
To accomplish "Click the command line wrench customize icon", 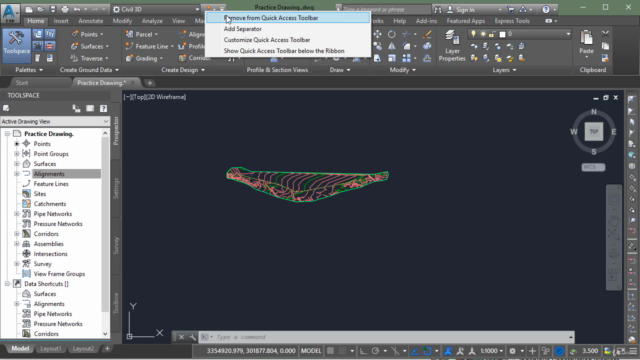I will [192, 337].
